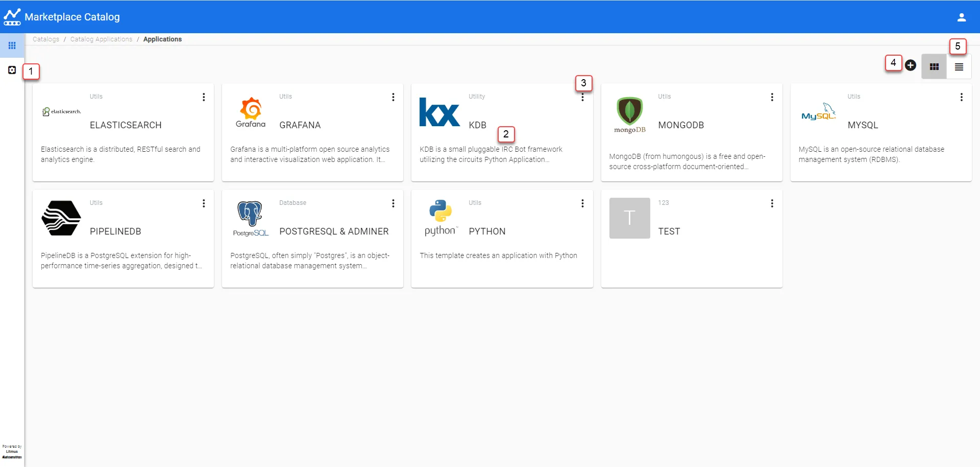Click the Grafana logo

(x=251, y=112)
